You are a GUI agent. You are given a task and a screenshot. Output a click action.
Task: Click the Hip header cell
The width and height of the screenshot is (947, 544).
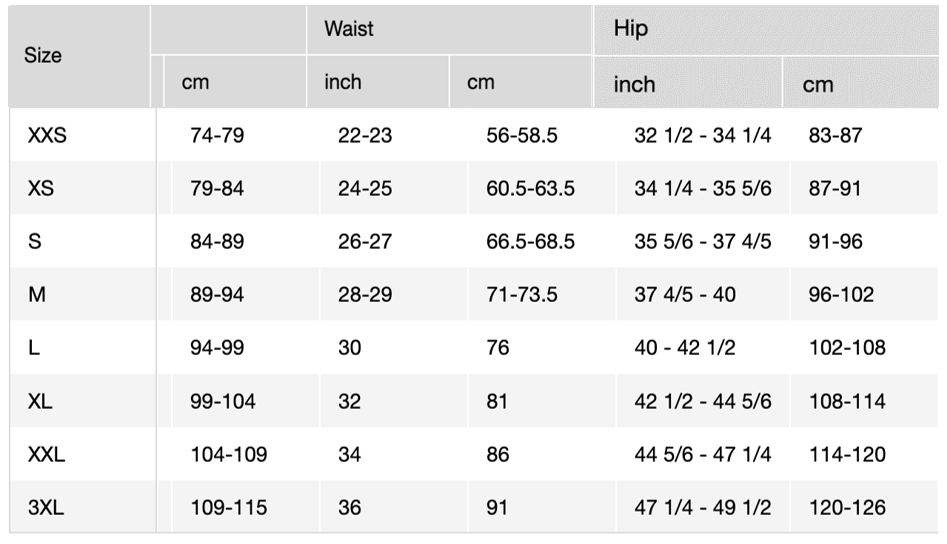(631, 29)
